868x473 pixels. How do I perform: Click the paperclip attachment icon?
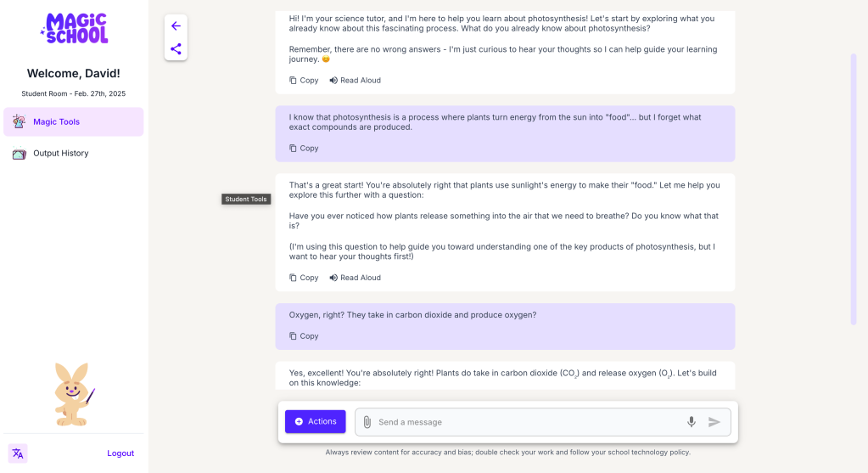pos(367,422)
